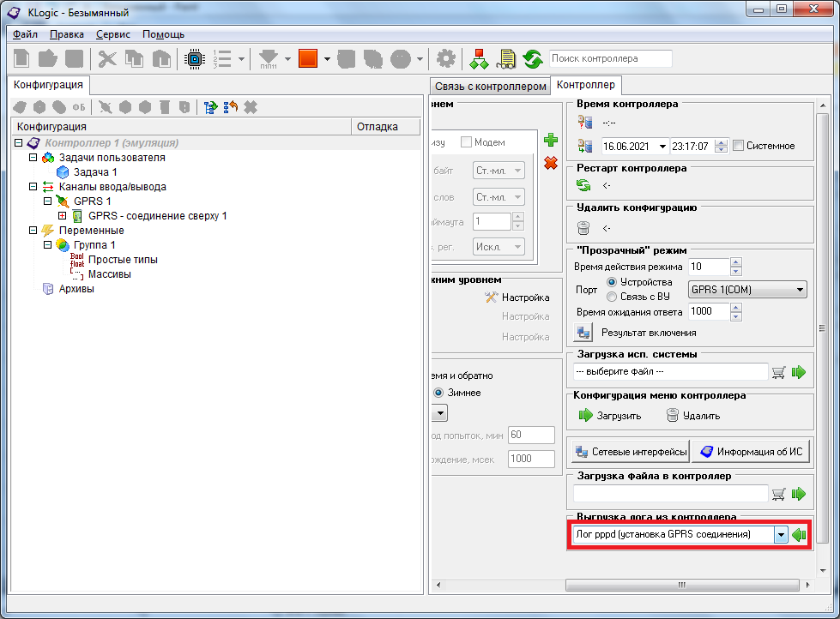Enable the Системное checkbox
Image resolution: width=840 pixels, height=619 pixels.
point(739,146)
